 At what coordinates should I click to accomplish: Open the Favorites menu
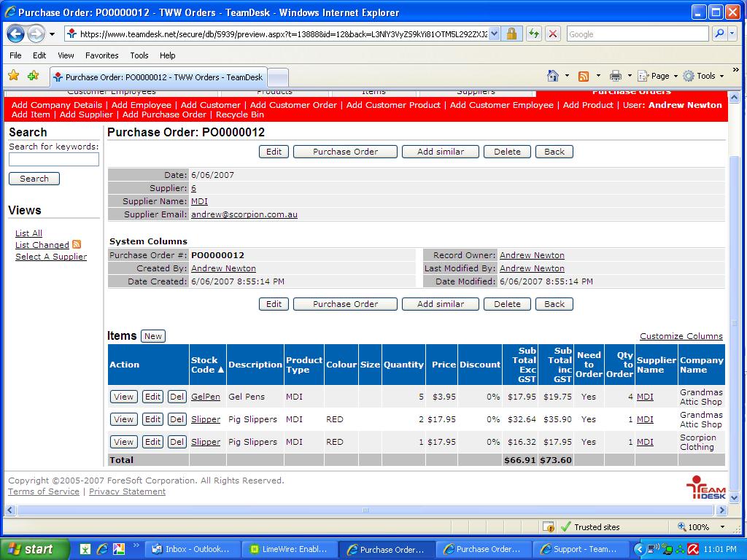tap(101, 55)
